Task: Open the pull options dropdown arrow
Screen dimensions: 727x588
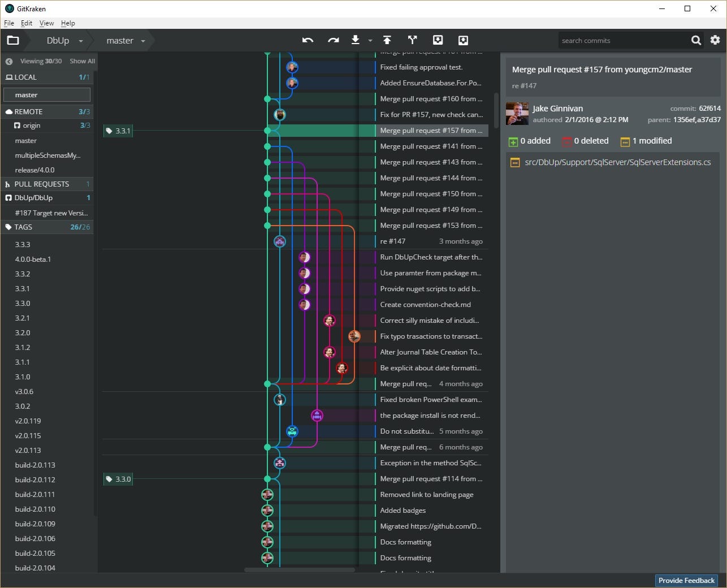Action: [370, 40]
